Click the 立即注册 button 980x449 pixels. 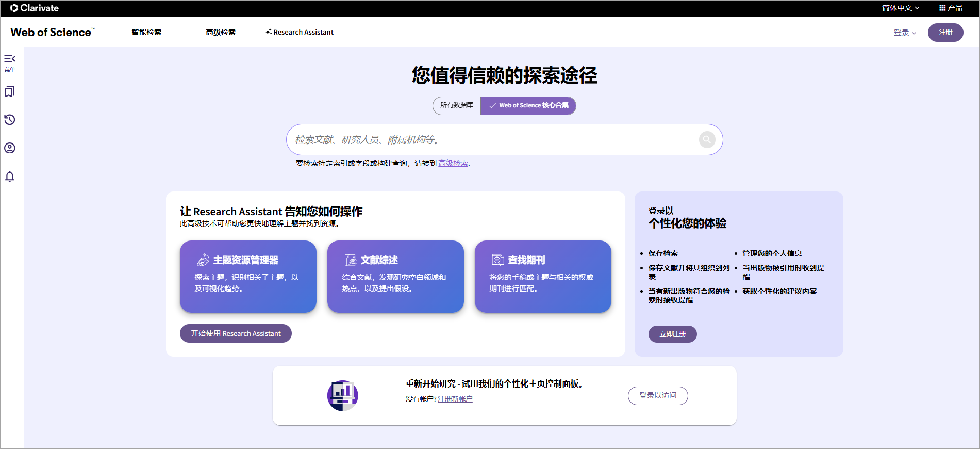click(x=673, y=334)
